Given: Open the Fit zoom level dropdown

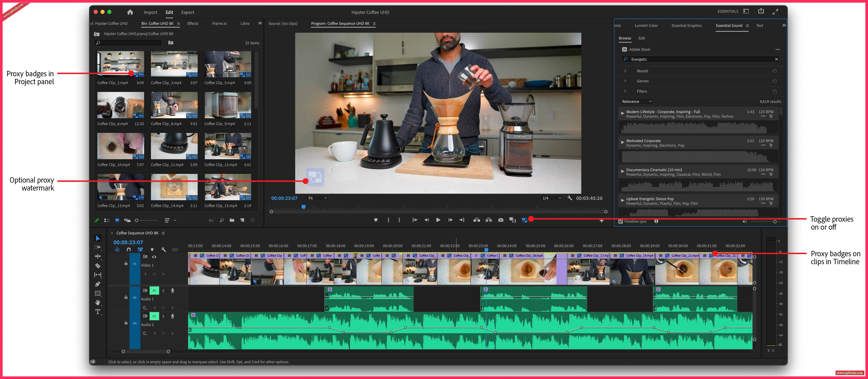Looking at the screenshot, I should click(x=317, y=198).
